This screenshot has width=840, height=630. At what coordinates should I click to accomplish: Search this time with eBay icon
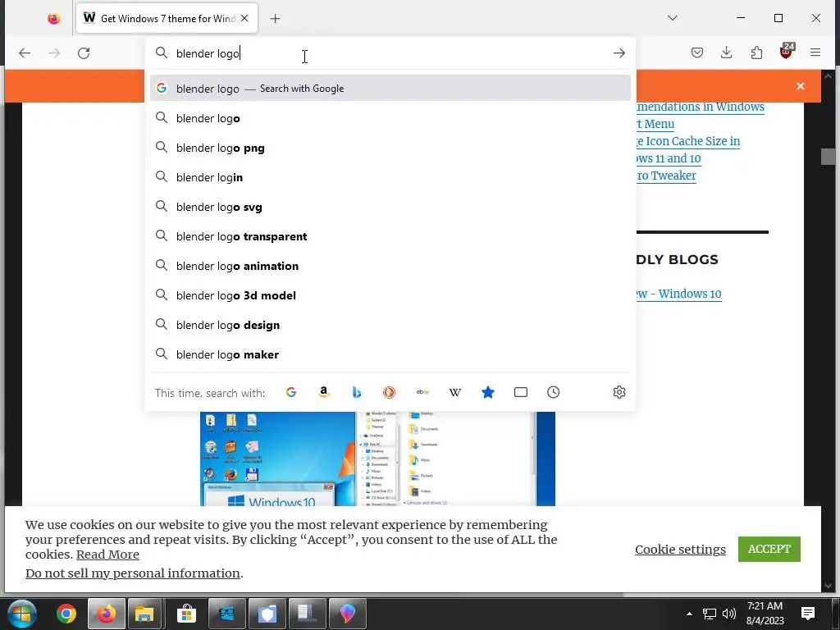click(422, 392)
